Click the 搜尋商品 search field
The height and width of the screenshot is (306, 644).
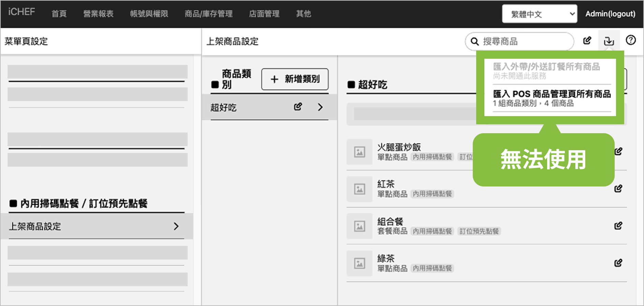click(524, 42)
